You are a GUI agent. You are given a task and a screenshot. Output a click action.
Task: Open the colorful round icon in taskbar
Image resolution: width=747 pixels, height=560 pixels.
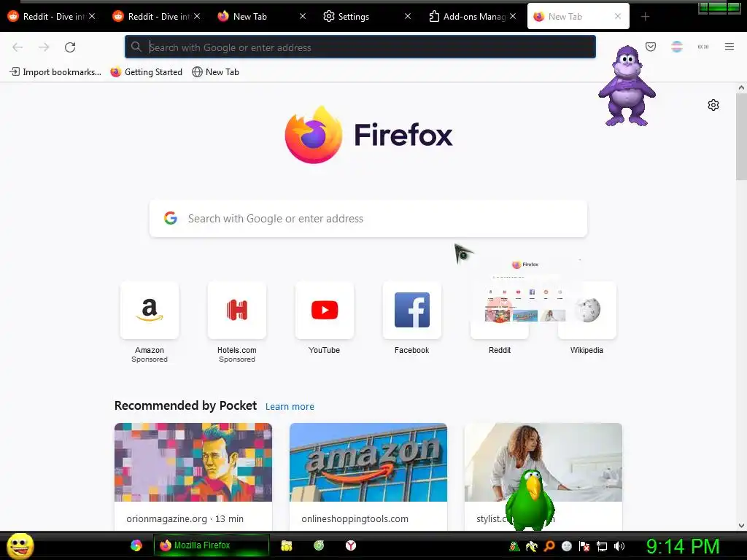[136, 545]
